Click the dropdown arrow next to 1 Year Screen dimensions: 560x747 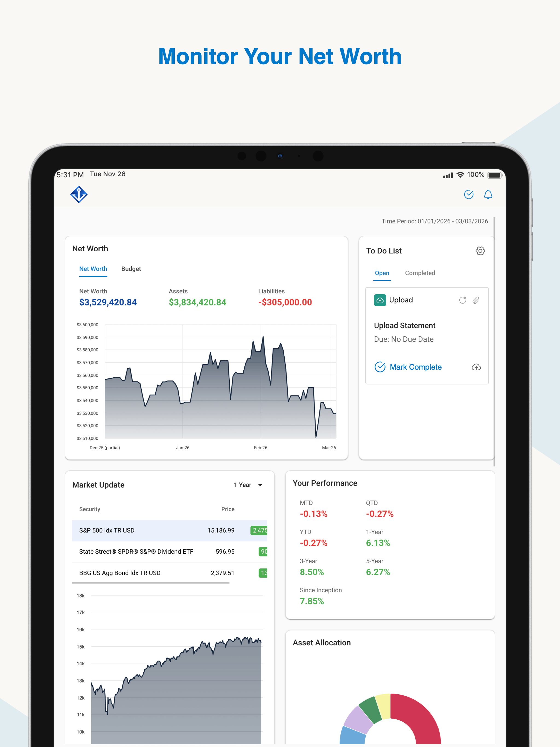pyautogui.click(x=260, y=485)
